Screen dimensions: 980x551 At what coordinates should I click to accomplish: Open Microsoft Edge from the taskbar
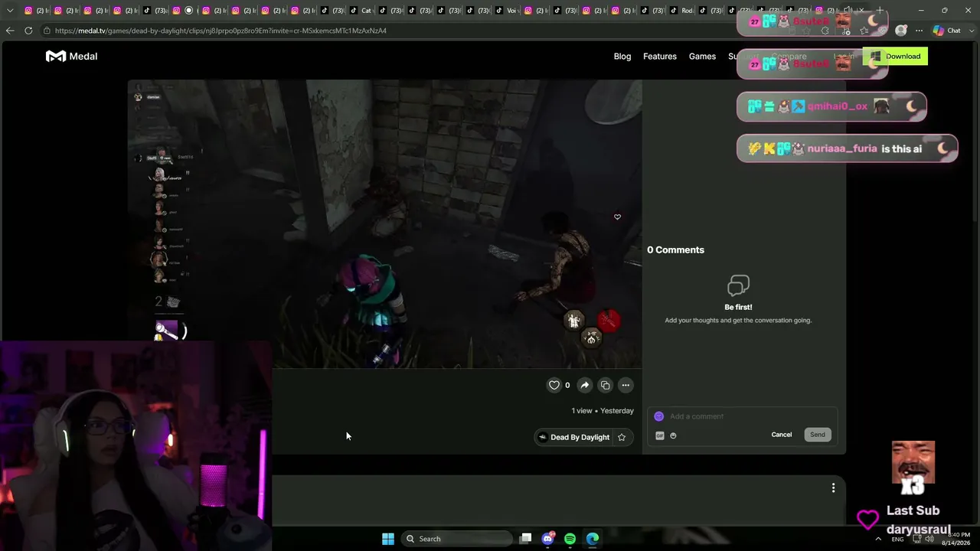pos(593,539)
